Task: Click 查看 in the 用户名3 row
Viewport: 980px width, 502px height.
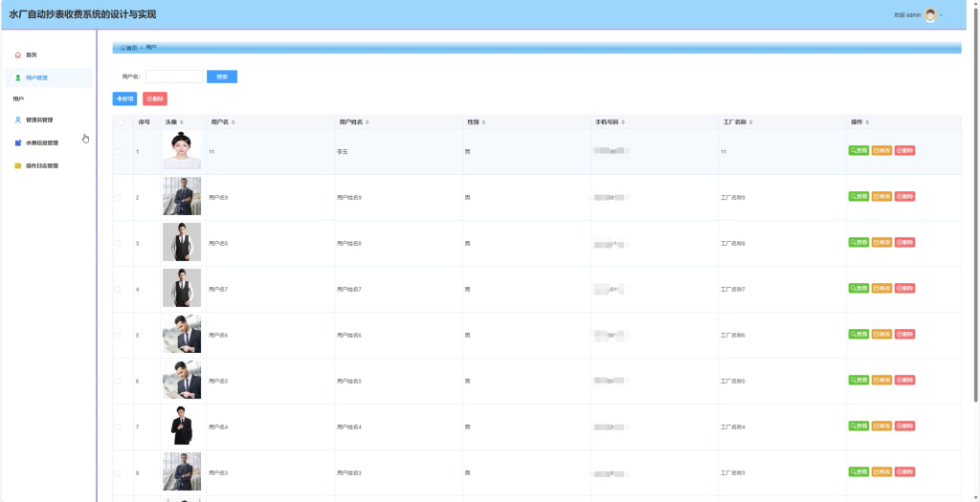Action: tap(858, 472)
